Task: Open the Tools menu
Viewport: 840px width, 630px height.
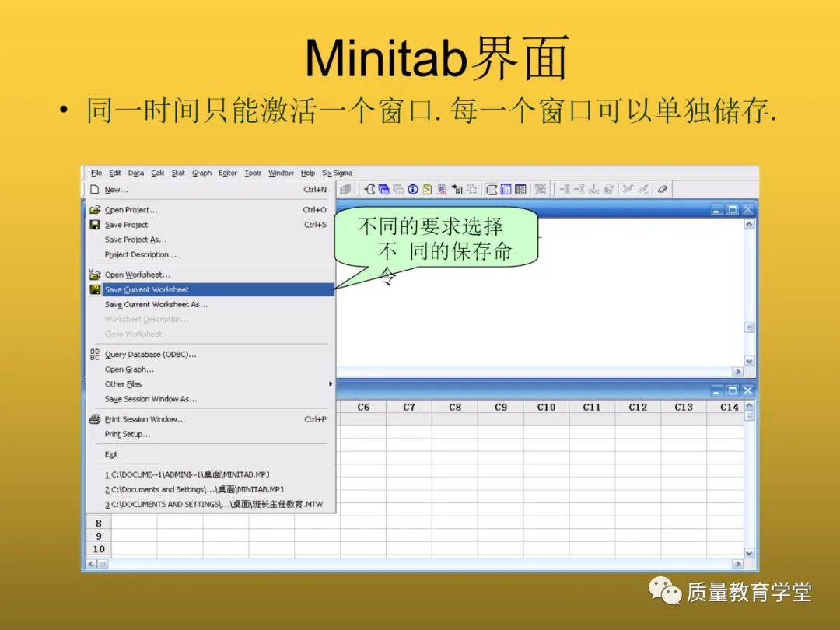Action: 253,173
